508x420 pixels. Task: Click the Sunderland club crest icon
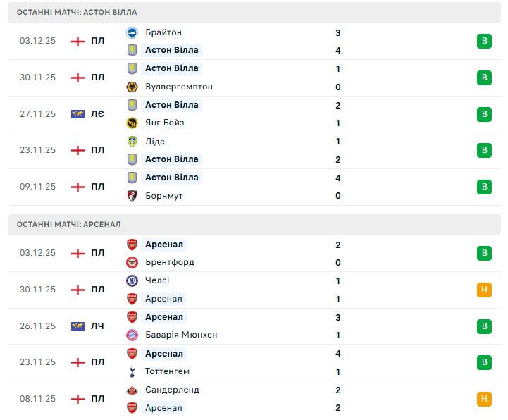tap(132, 390)
